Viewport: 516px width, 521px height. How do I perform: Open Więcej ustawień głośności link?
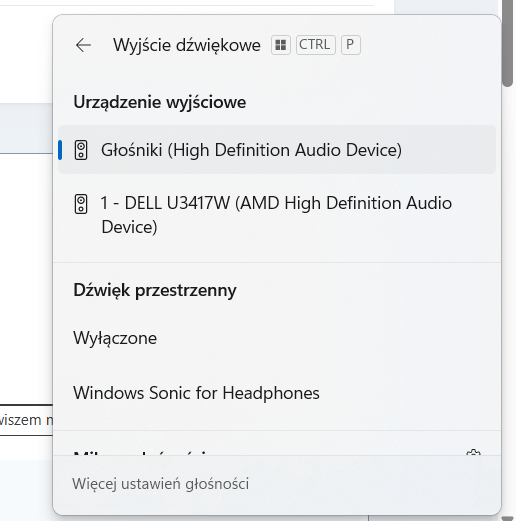tap(161, 484)
